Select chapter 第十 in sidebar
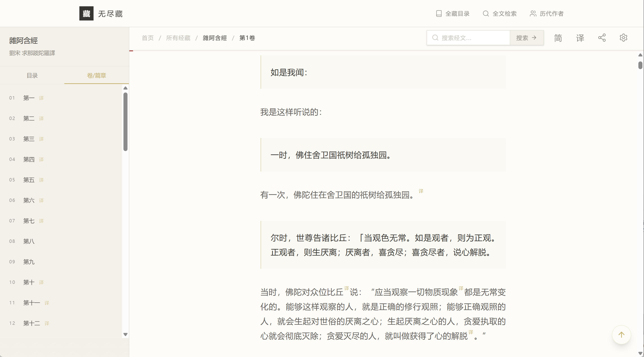 coord(29,282)
